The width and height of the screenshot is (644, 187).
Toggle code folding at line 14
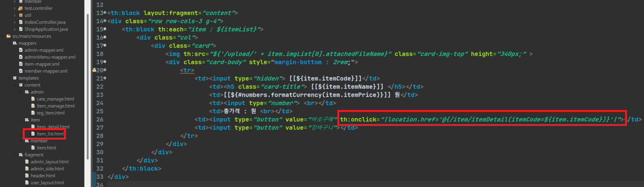(x=105, y=21)
